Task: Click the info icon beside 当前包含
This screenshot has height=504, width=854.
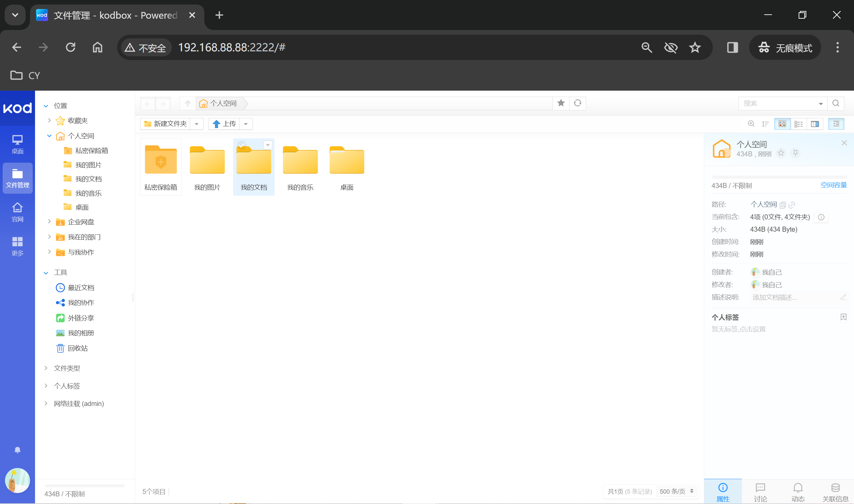Action: coord(821,217)
